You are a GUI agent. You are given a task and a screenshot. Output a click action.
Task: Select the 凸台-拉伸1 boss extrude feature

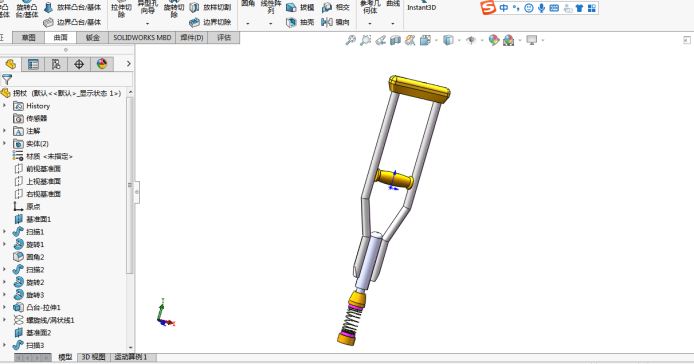(x=37, y=307)
